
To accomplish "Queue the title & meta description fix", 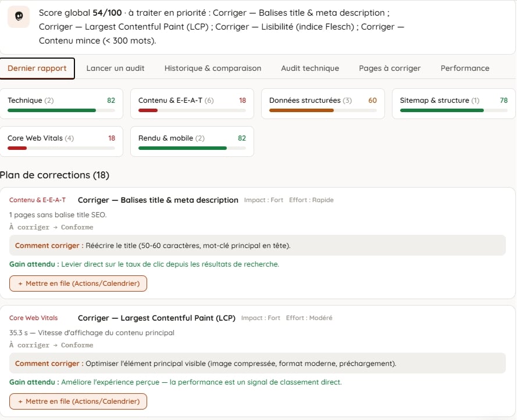I will 78,283.
